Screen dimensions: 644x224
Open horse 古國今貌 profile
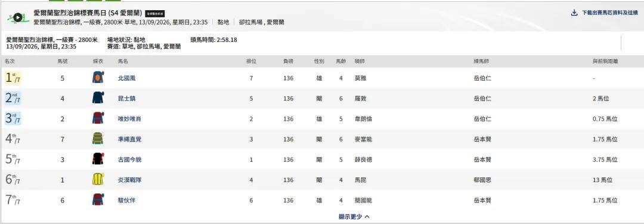(x=129, y=159)
